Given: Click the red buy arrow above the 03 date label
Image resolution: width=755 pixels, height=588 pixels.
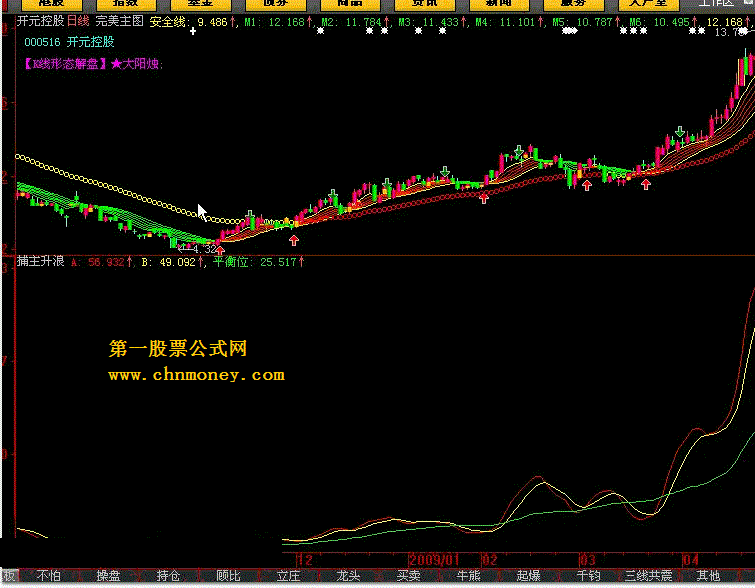Looking at the screenshot, I should click(586, 185).
